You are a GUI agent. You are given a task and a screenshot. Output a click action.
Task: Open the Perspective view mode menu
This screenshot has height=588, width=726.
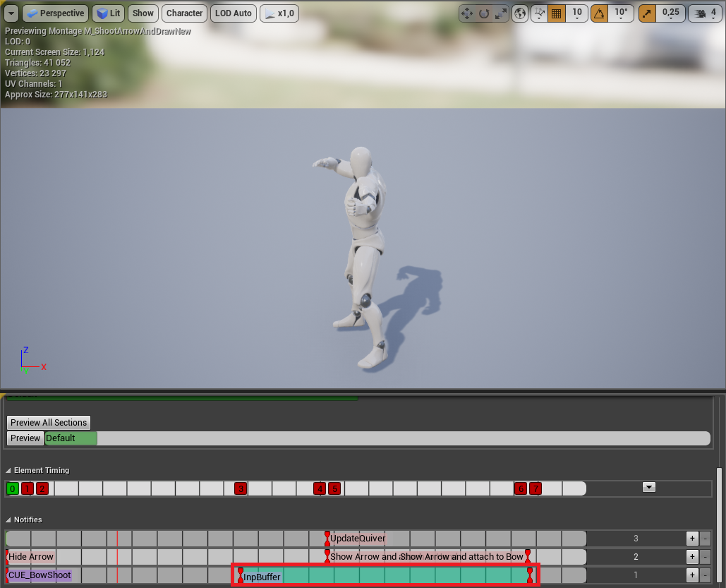point(55,13)
